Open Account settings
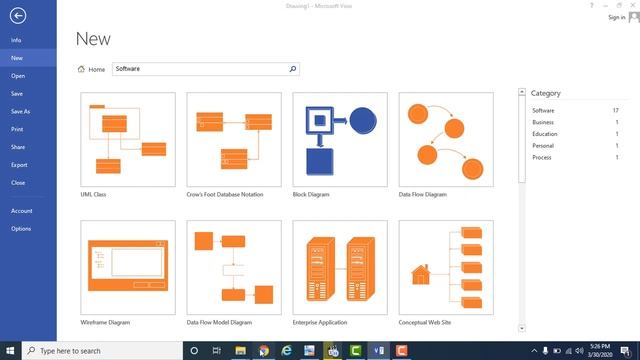The image size is (640, 360). click(x=28, y=211)
